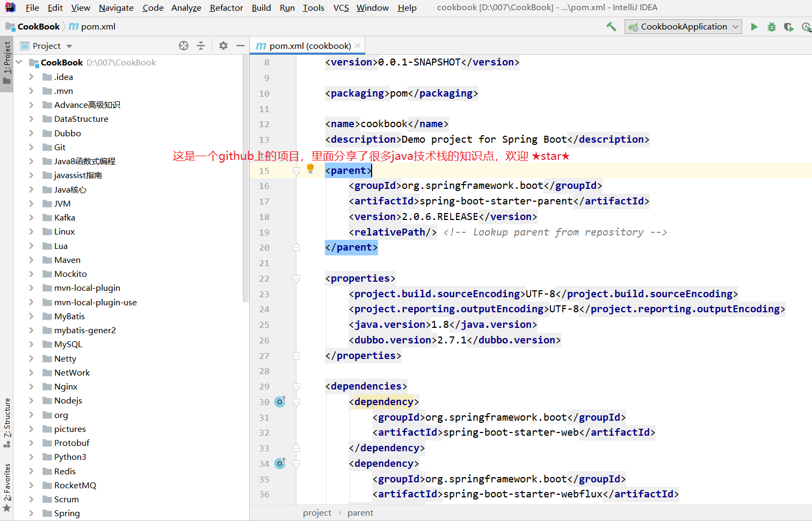Select the RocketMQ folder

pyautogui.click(x=75, y=485)
